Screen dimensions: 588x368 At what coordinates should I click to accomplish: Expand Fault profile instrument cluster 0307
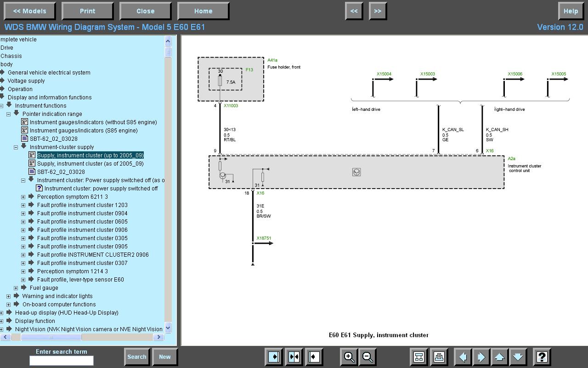click(23, 263)
